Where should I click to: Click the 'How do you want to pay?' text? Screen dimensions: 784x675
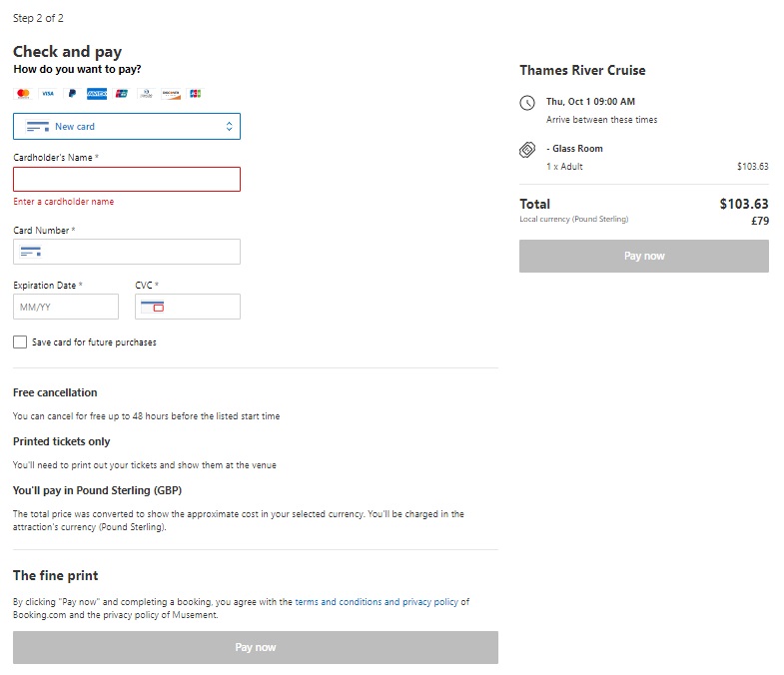click(x=77, y=69)
